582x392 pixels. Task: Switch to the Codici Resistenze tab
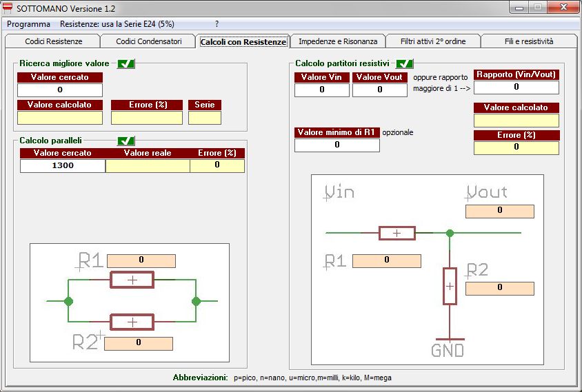[x=53, y=41]
